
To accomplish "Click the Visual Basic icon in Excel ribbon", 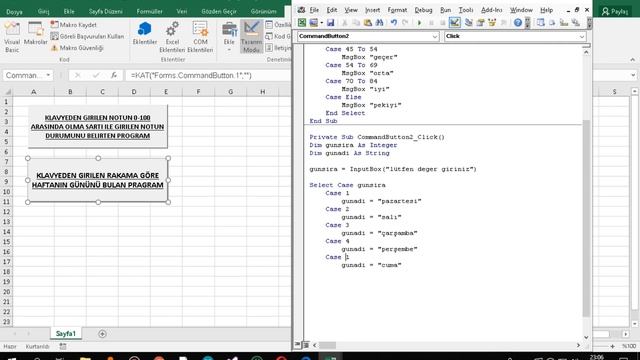I will 12,37.
